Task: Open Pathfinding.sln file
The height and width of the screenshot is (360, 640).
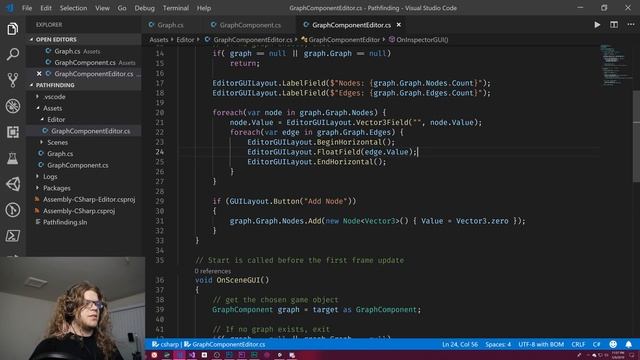Action: click(65, 222)
